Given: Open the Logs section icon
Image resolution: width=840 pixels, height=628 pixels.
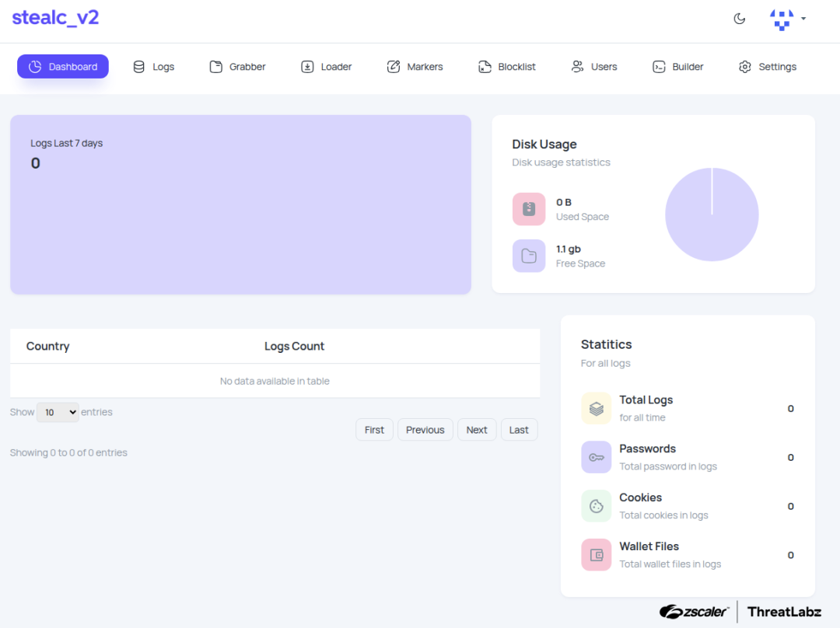Looking at the screenshot, I should click(x=138, y=67).
